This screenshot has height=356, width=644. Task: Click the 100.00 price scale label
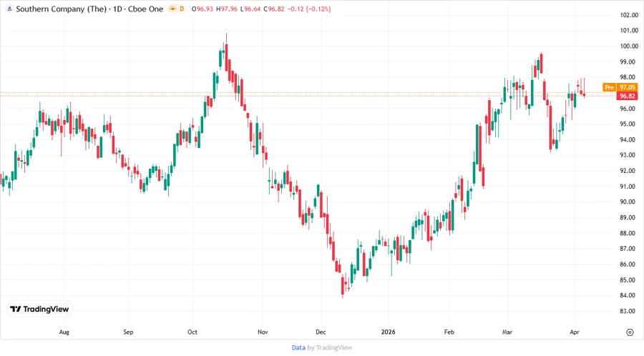coord(629,46)
